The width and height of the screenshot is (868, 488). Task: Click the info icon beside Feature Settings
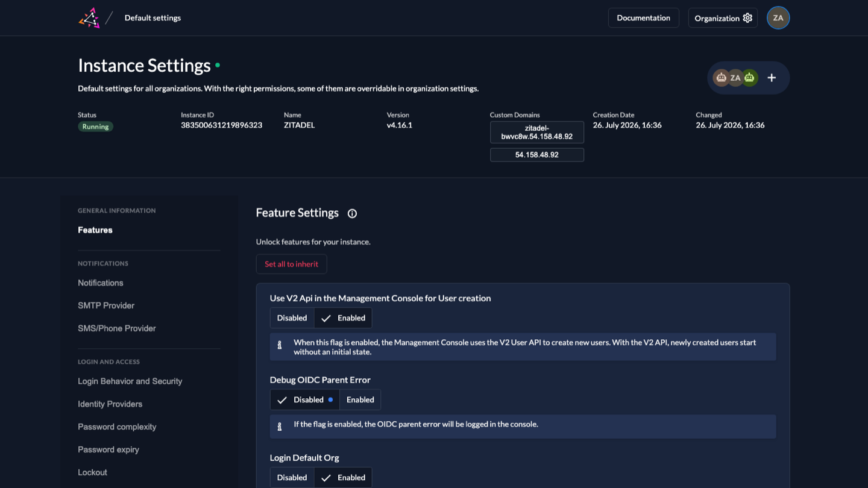(x=353, y=213)
